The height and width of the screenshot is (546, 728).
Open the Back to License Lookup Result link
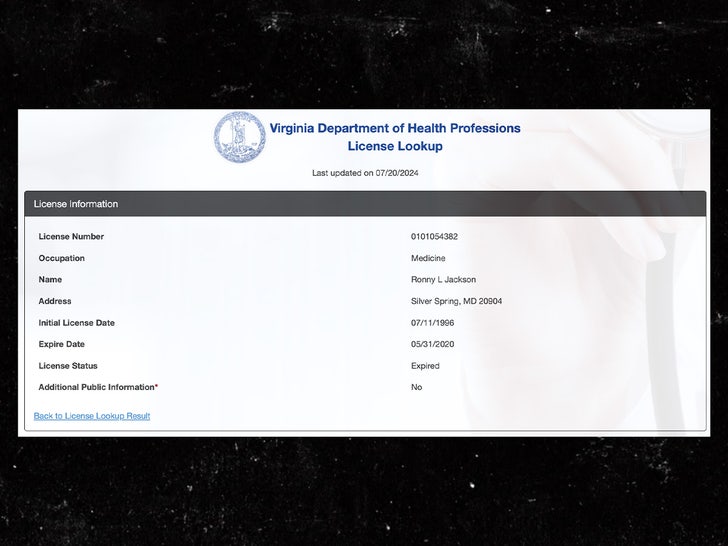pos(92,416)
